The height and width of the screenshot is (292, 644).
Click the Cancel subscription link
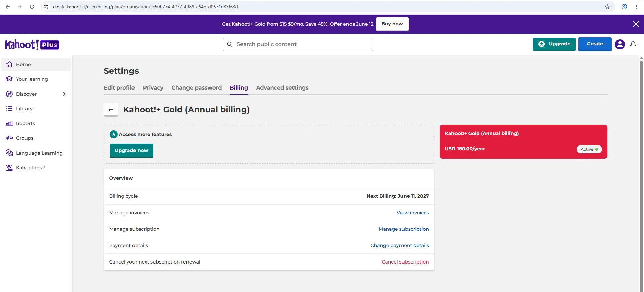tap(405, 262)
